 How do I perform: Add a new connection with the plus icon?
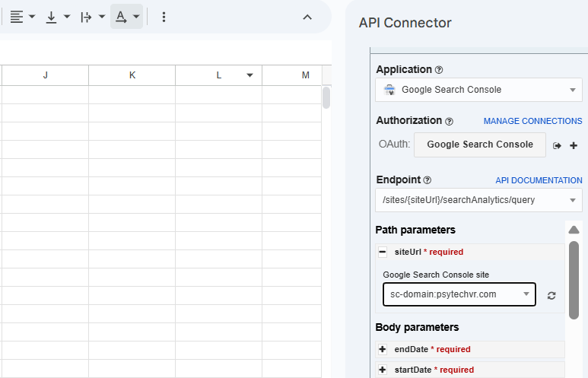[574, 145]
